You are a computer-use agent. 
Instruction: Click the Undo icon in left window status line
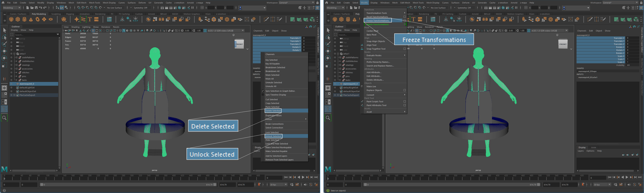40,8
